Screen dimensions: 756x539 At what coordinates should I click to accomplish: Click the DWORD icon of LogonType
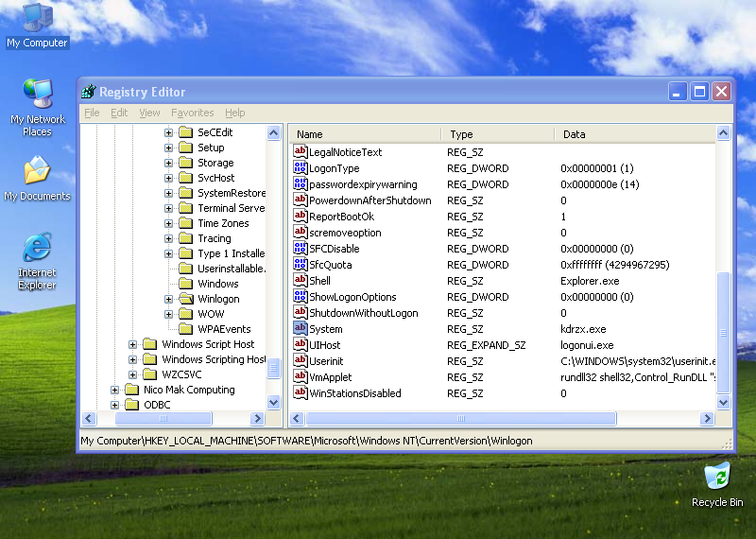(x=300, y=168)
